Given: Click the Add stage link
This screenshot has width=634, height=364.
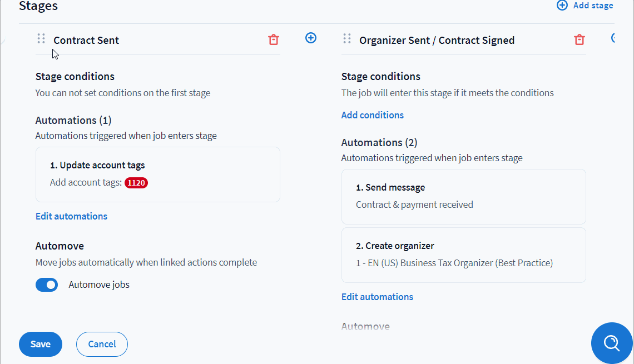Looking at the screenshot, I should (593, 6).
